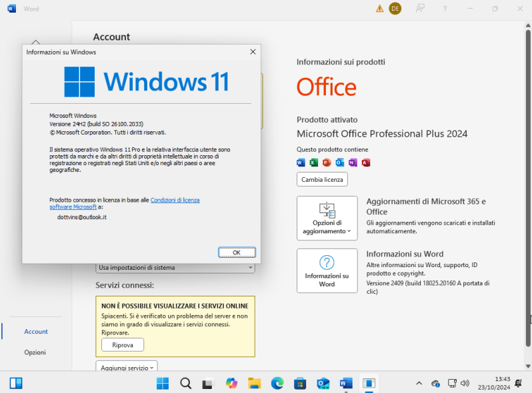
Task: Open the DE account avatar
Action: (395, 9)
